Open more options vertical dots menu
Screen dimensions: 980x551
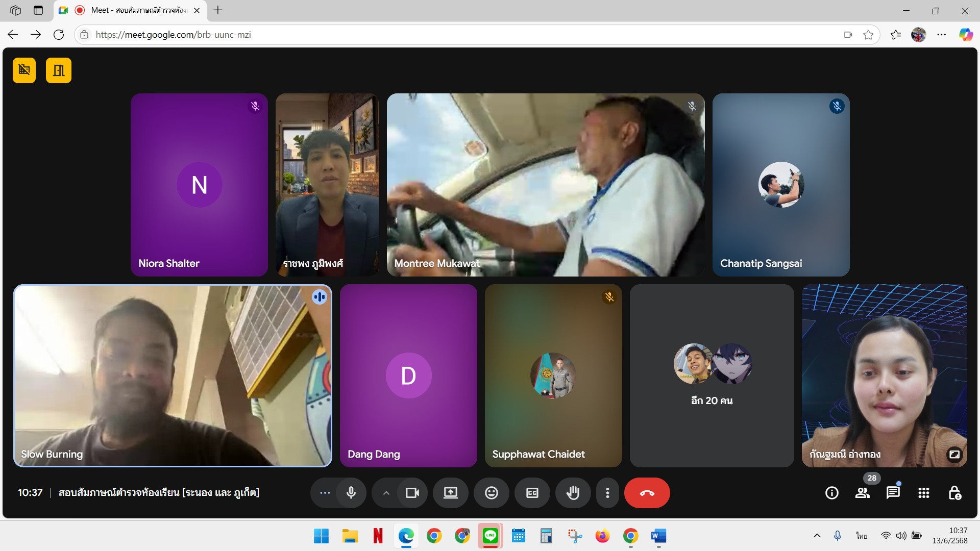pos(607,493)
